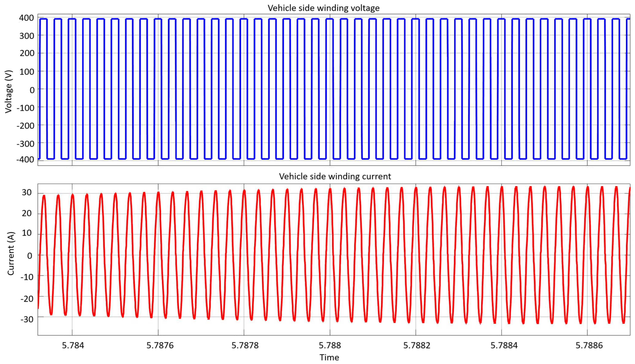Click the 200 voltage tick label
The image size is (635, 364).
(27, 53)
